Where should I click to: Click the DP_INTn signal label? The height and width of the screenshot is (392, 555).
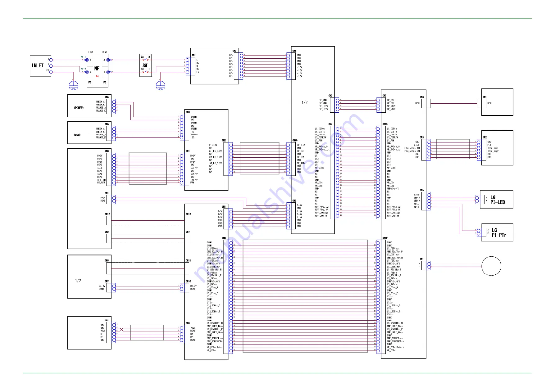pos(301,163)
